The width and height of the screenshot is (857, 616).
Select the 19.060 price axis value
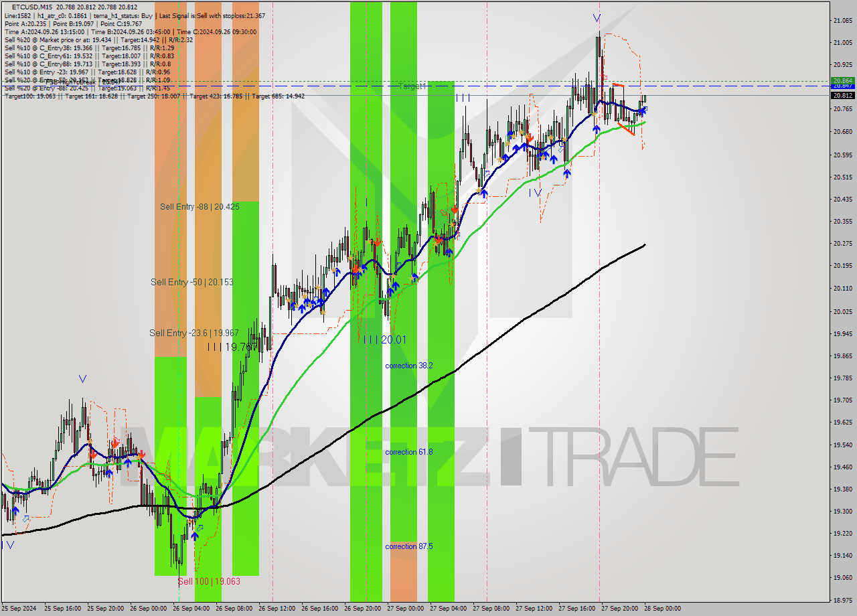coord(842,577)
